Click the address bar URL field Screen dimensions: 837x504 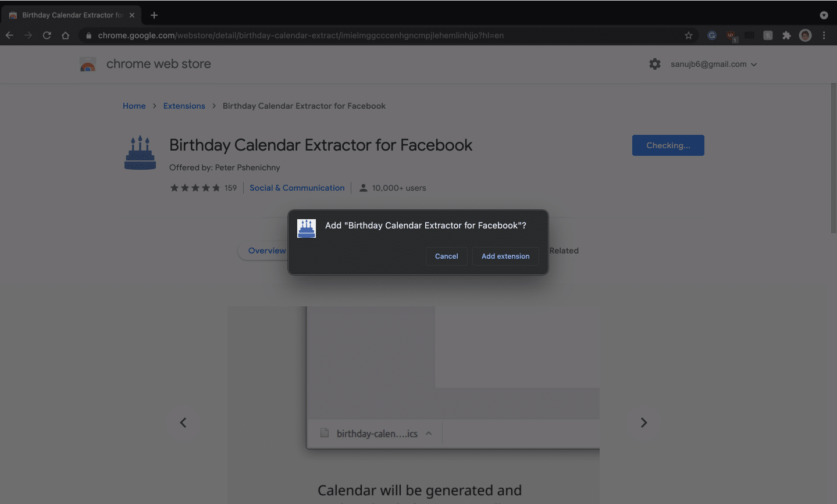point(349,35)
